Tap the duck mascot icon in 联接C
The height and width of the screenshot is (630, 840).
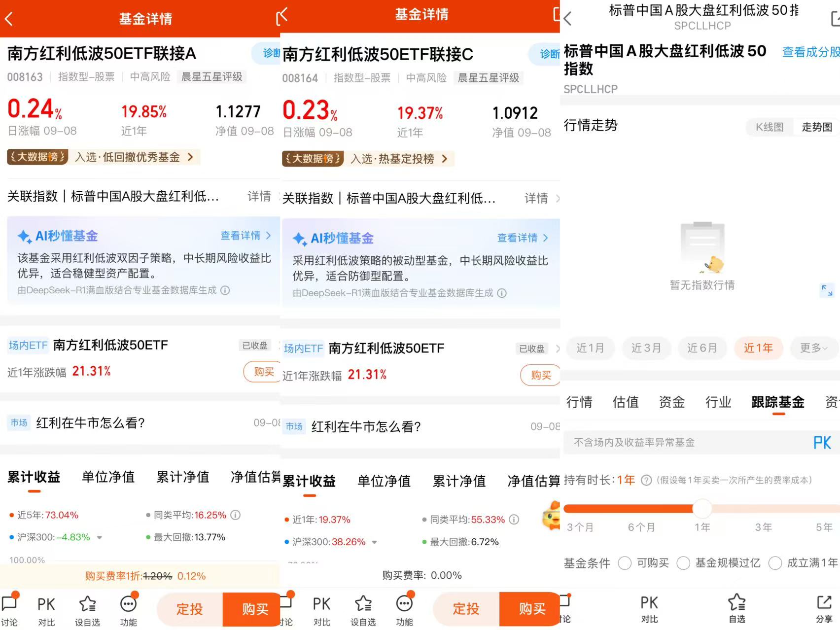click(x=551, y=517)
